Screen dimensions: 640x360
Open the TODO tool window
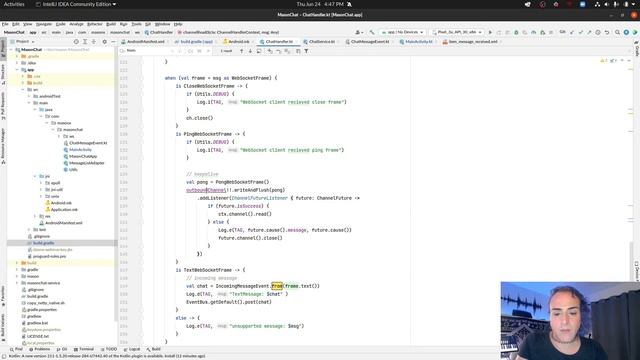pyautogui.click(x=109, y=349)
